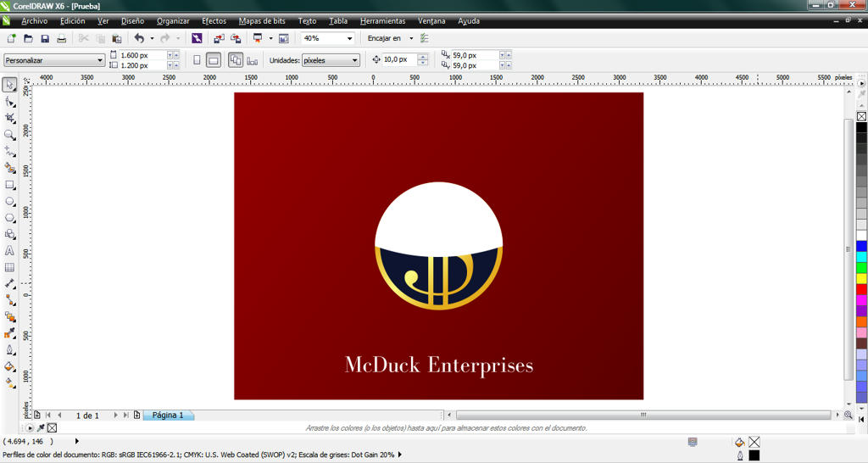Open the snap options icon

tap(425, 38)
